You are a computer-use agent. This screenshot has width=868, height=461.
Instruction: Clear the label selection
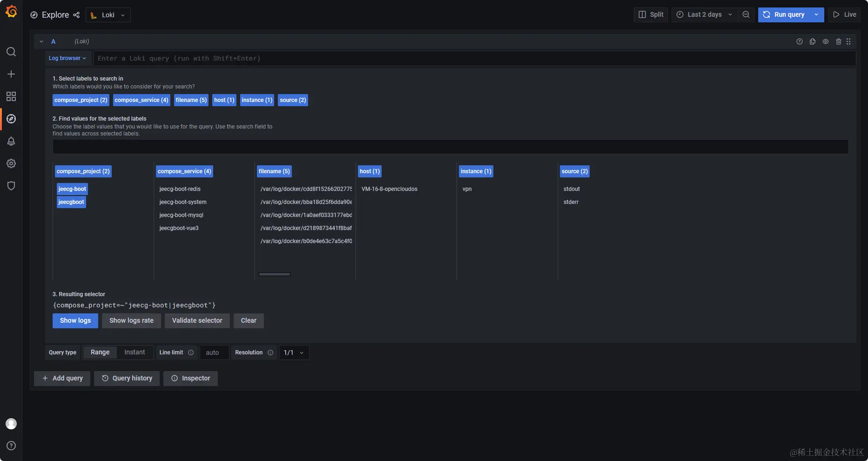click(x=249, y=321)
